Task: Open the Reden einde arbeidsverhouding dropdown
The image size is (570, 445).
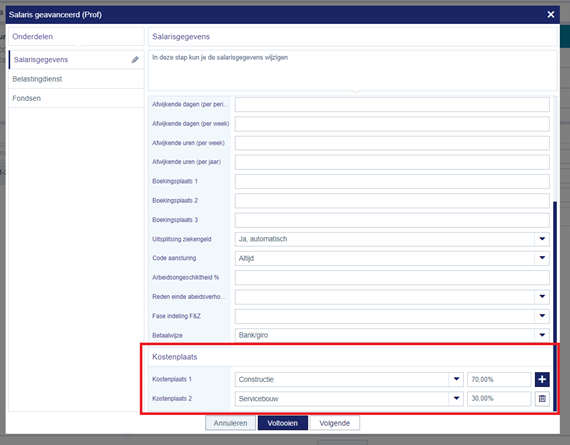Action: tap(542, 297)
